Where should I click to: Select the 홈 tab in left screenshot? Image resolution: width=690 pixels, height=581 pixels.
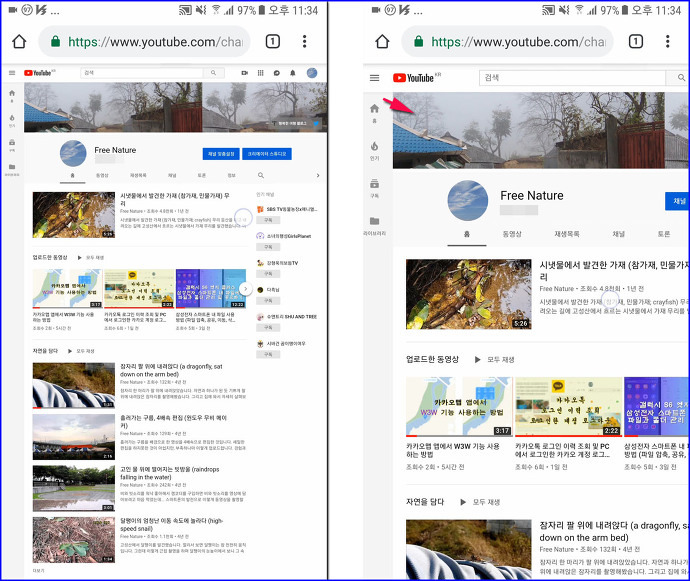click(x=73, y=175)
